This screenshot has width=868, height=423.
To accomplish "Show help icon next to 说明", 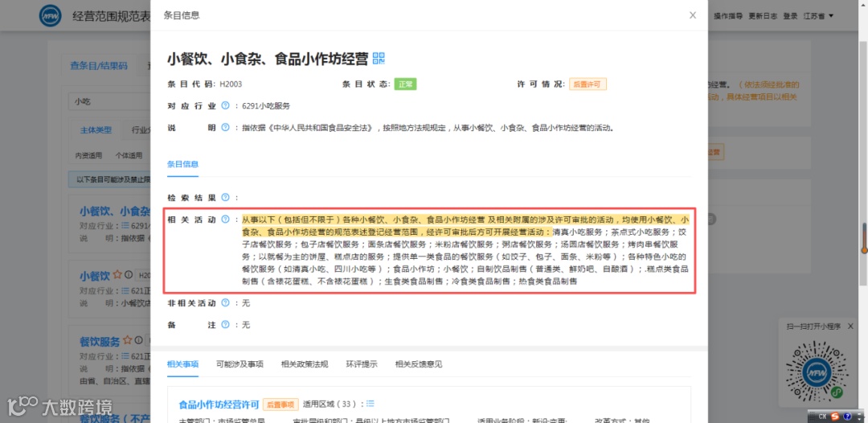I will (x=225, y=127).
